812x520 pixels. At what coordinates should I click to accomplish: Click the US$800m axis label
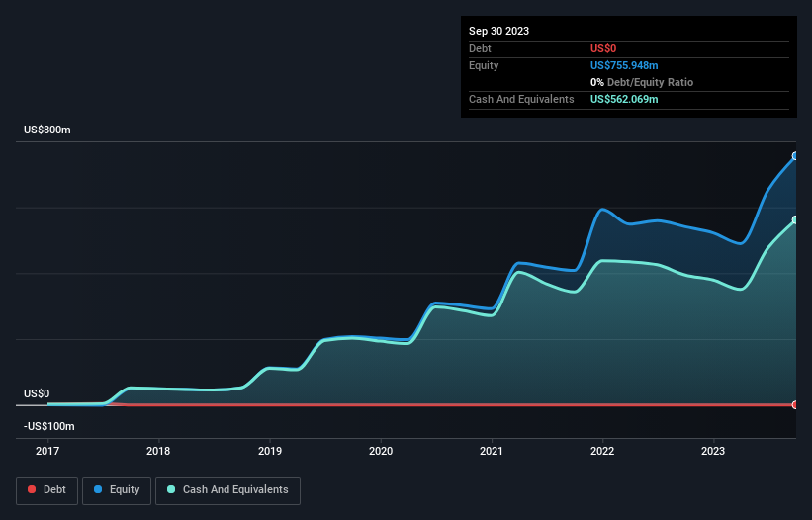point(47,130)
